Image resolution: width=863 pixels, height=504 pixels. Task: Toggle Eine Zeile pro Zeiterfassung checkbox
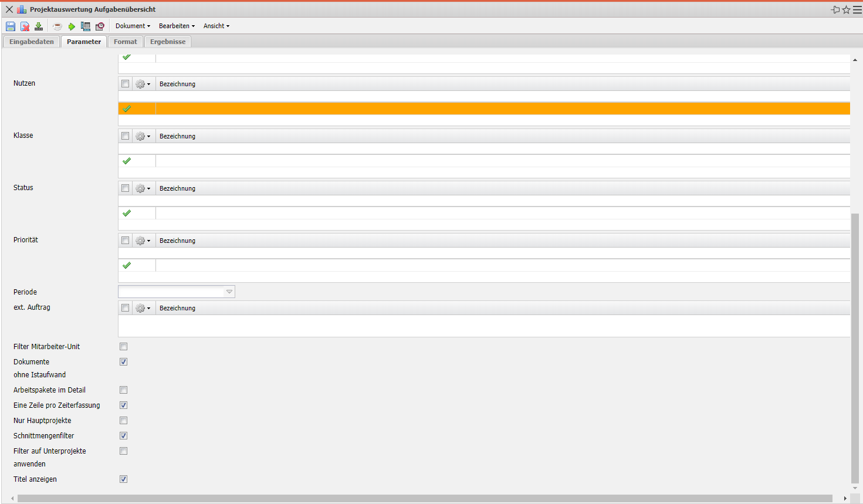pyautogui.click(x=123, y=405)
